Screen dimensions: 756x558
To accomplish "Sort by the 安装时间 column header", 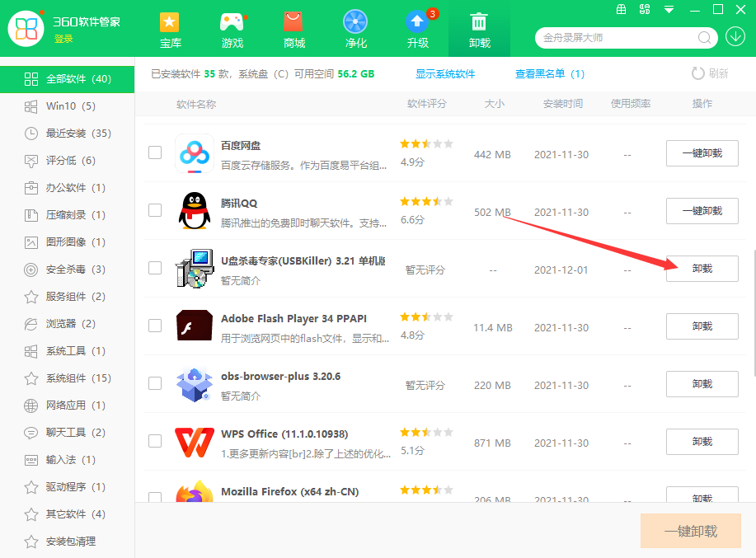I will pyautogui.click(x=562, y=104).
